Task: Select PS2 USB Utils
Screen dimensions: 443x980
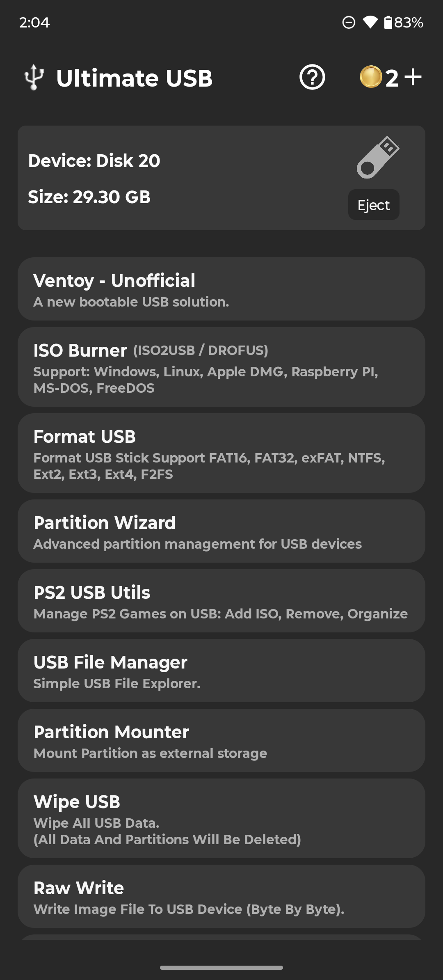Action: [221, 601]
